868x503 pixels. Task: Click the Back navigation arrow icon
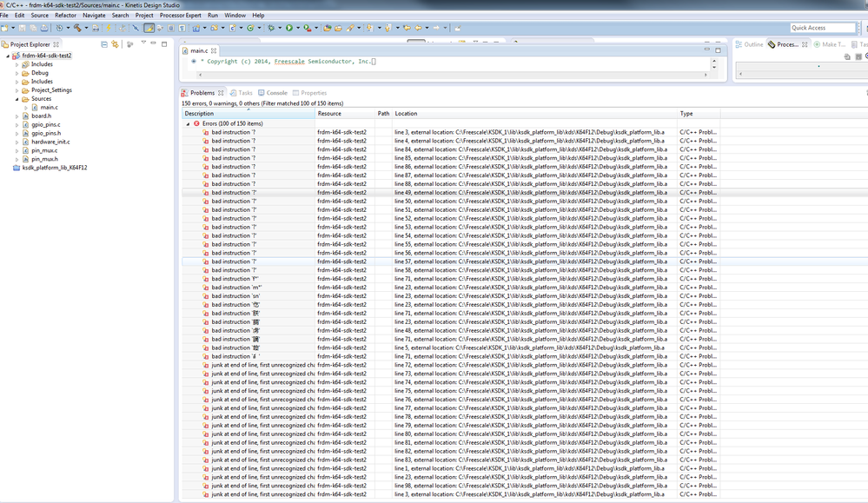click(x=418, y=28)
